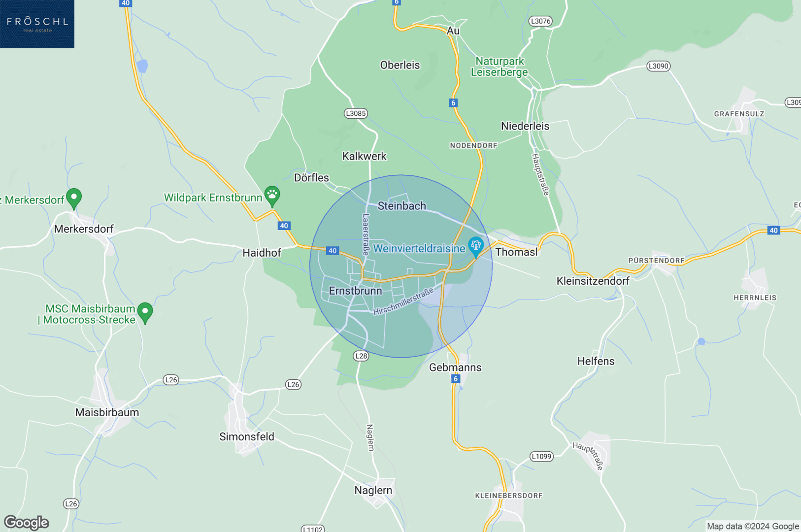
Task: Select the Steinbach place label
Action: coord(401,206)
